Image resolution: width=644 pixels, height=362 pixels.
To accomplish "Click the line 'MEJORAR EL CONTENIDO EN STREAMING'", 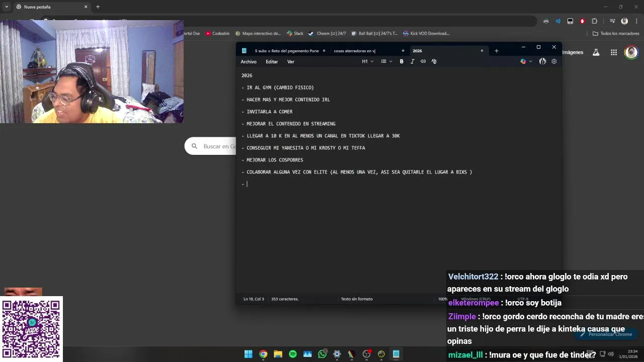I will pyautogui.click(x=291, y=124).
